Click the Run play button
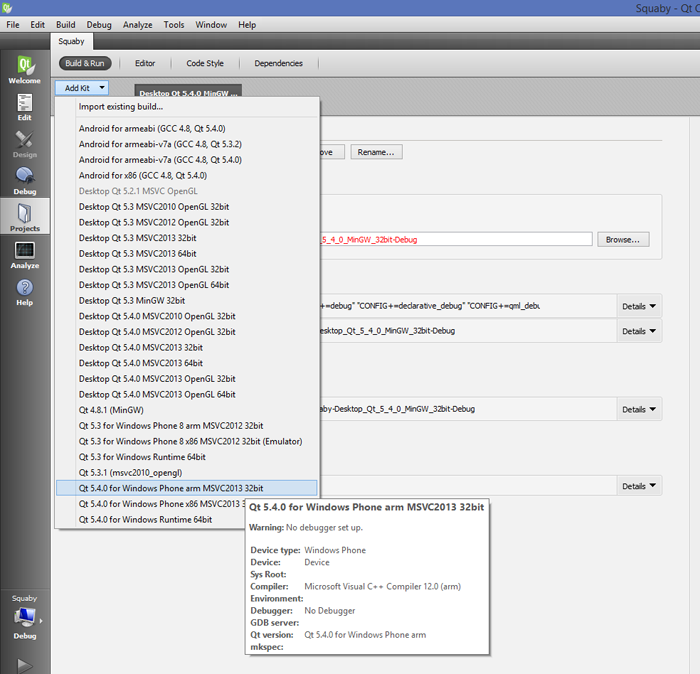 coord(25,665)
